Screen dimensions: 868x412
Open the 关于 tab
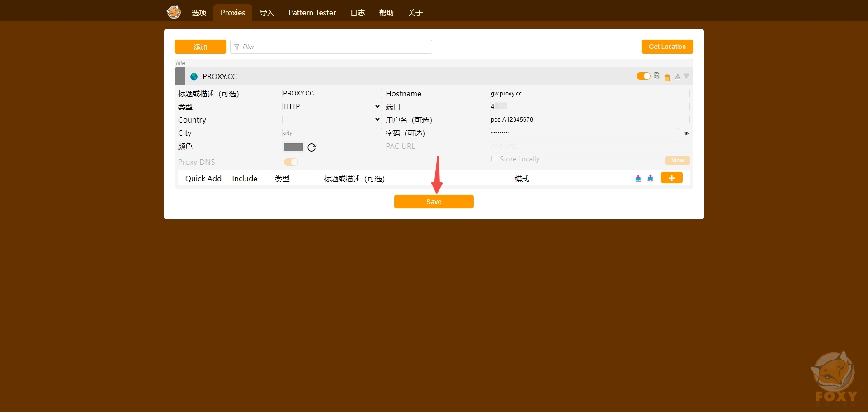pyautogui.click(x=415, y=13)
